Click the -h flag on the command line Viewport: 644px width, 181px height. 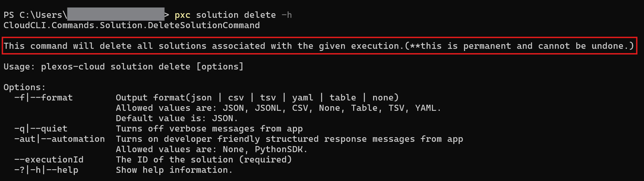[287, 15]
